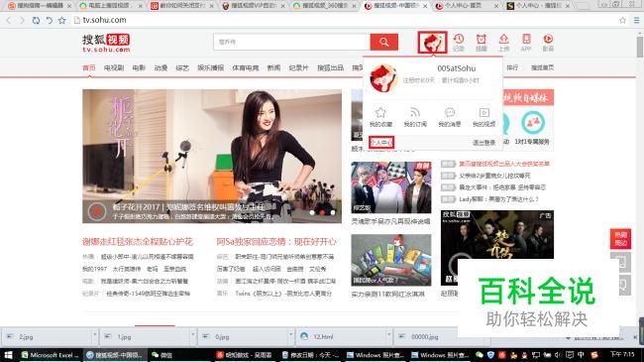Click into the search input field
The image size is (644, 362).
click(291, 42)
